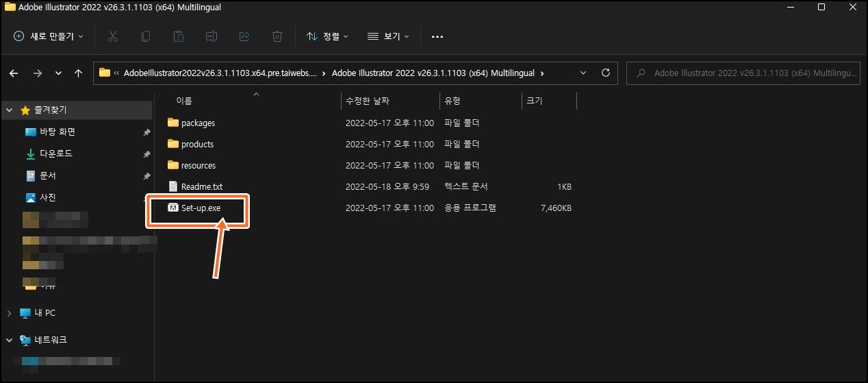The width and height of the screenshot is (868, 383).
Task: Open recent locations chevron beside navigation arrows
Action: tap(58, 73)
